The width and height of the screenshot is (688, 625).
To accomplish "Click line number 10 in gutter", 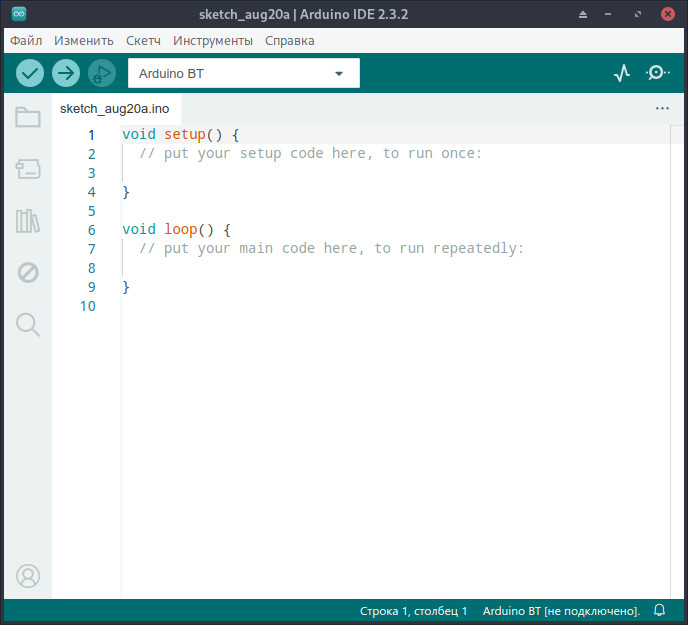I will [88, 306].
